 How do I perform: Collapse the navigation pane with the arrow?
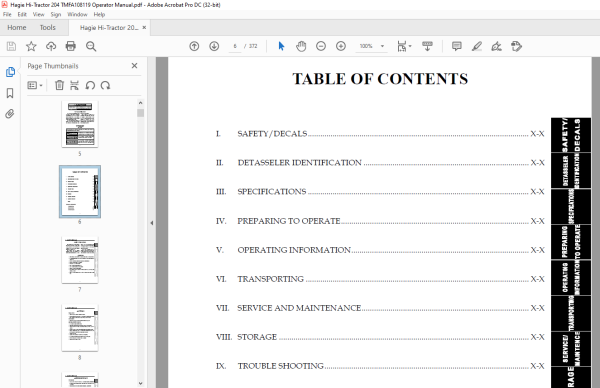click(x=152, y=223)
